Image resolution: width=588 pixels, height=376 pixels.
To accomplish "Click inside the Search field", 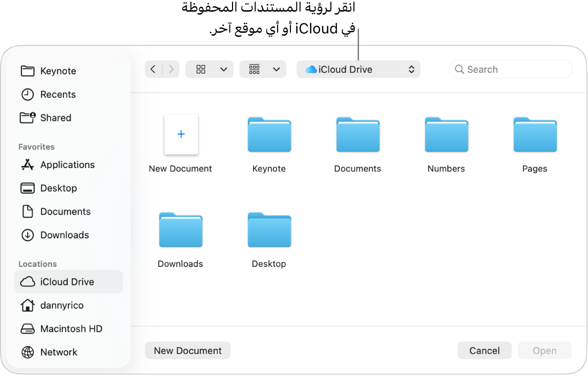I will point(510,69).
